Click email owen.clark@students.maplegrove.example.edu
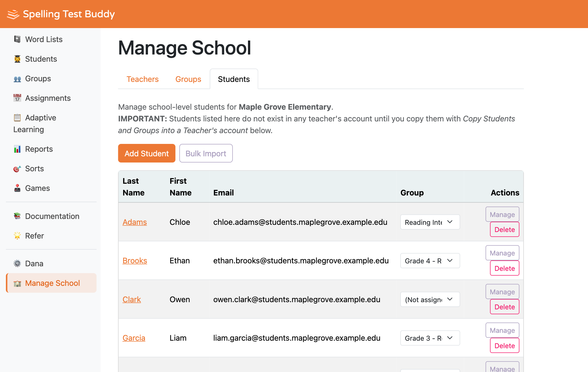The height and width of the screenshot is (372, 588). click(x=297, y=300)
